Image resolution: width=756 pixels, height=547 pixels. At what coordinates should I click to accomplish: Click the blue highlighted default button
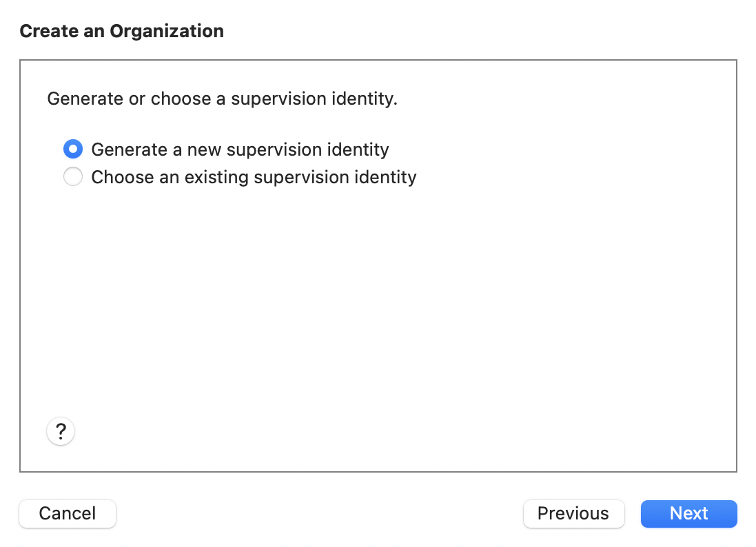coord(688,514)
